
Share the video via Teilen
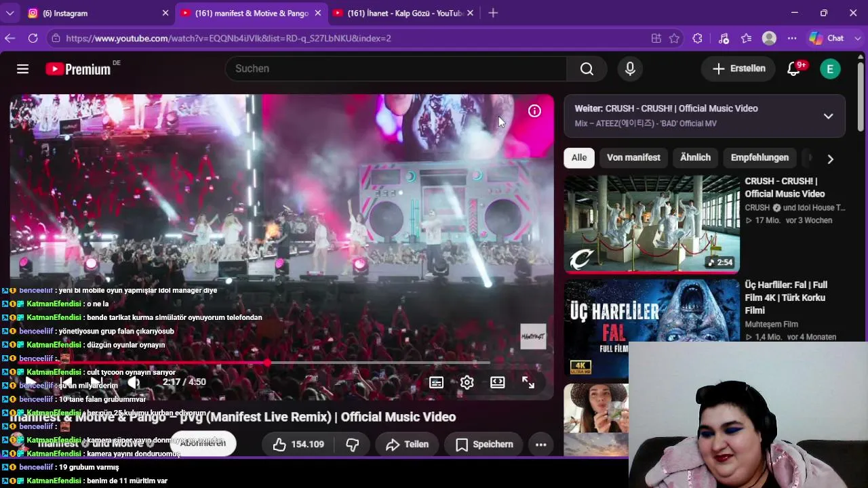(x=407, y=445)
